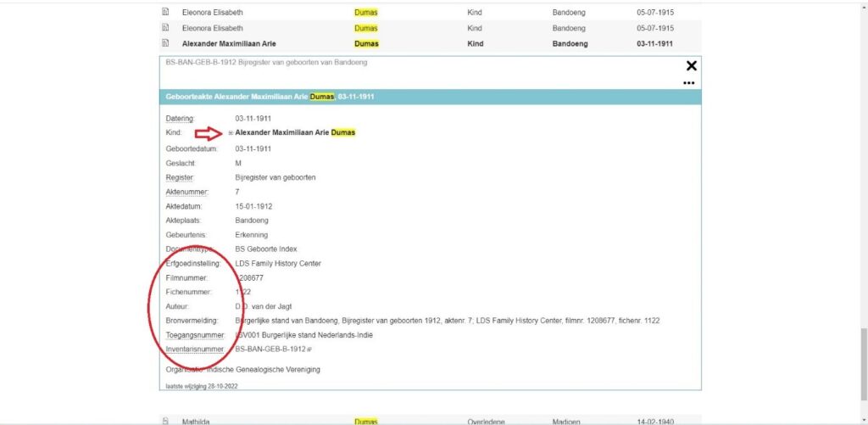Click document icon beside the Mathilda row
This screenshot has height=425, width=868.
(x=165, y=421)
